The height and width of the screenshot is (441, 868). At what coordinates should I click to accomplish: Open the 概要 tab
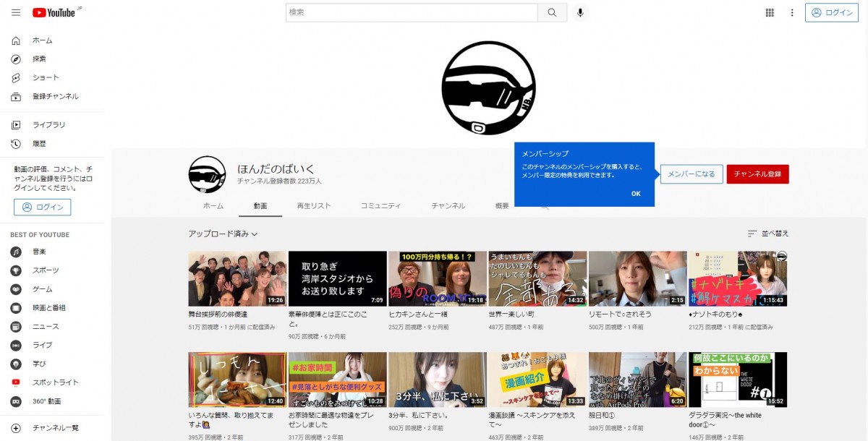[502, 206]
